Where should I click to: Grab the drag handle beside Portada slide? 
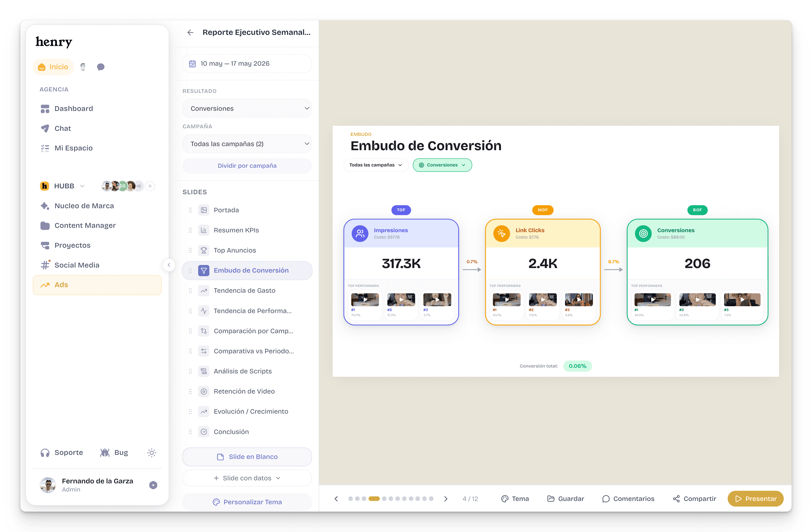click(x=190, y=210)
